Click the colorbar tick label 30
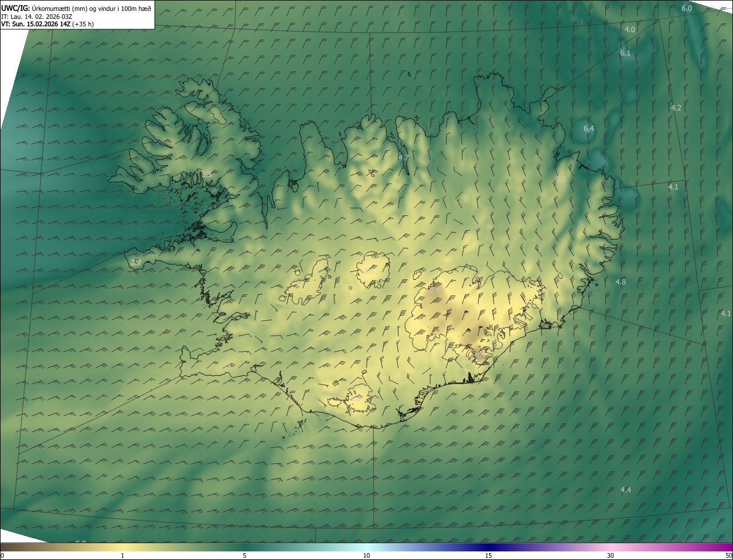The height and width of the screenshot is (560, 733). pos(610,555)
